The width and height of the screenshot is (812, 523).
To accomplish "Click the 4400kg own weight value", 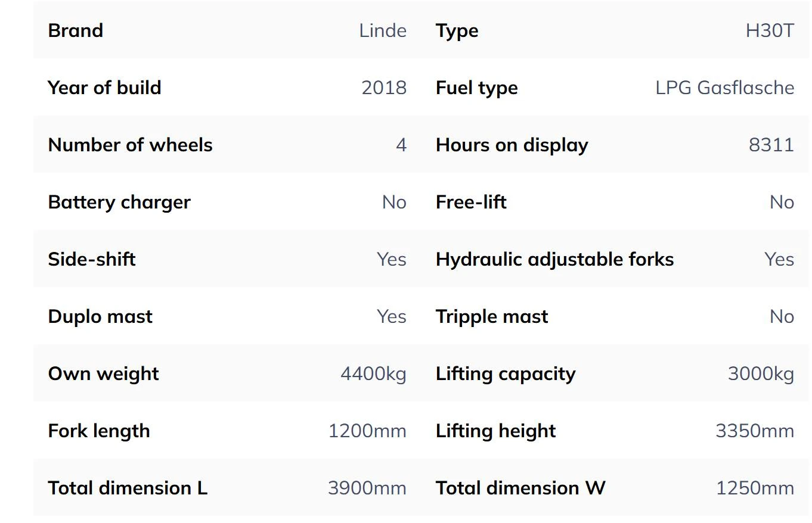I will 373,373.
